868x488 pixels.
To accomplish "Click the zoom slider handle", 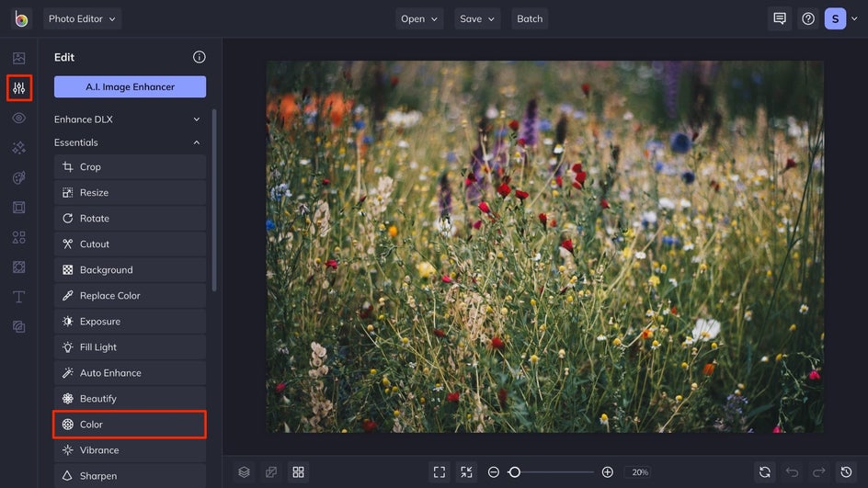I will [515, 472].
